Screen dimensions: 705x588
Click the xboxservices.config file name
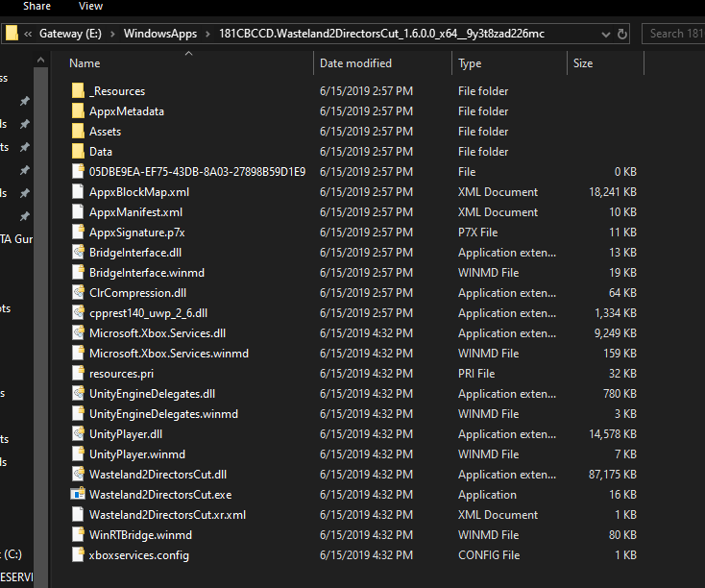tap(139, 555)
